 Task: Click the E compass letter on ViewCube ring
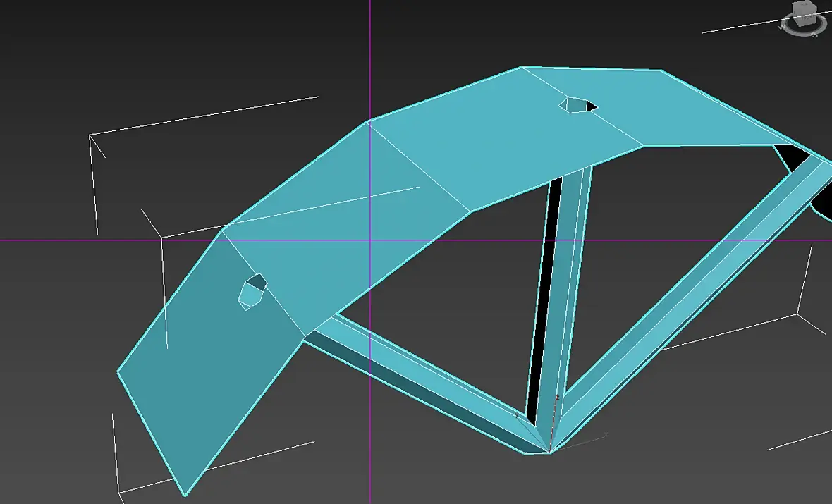(824, 17)
